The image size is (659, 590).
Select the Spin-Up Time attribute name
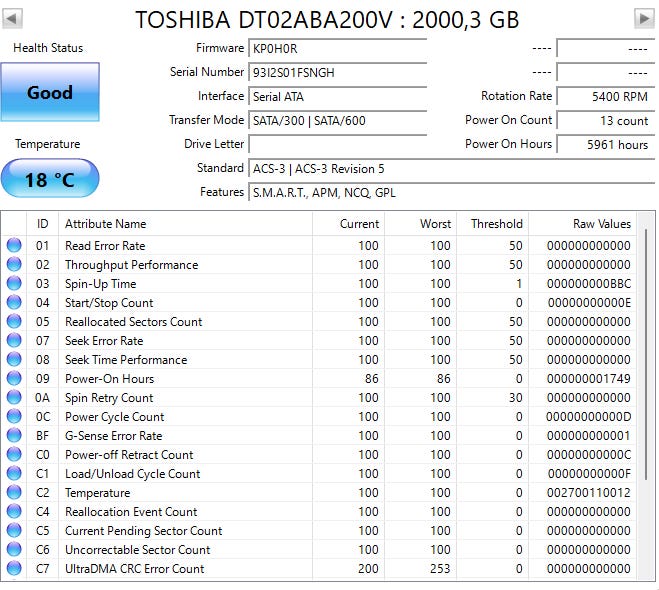pos(100,284)
